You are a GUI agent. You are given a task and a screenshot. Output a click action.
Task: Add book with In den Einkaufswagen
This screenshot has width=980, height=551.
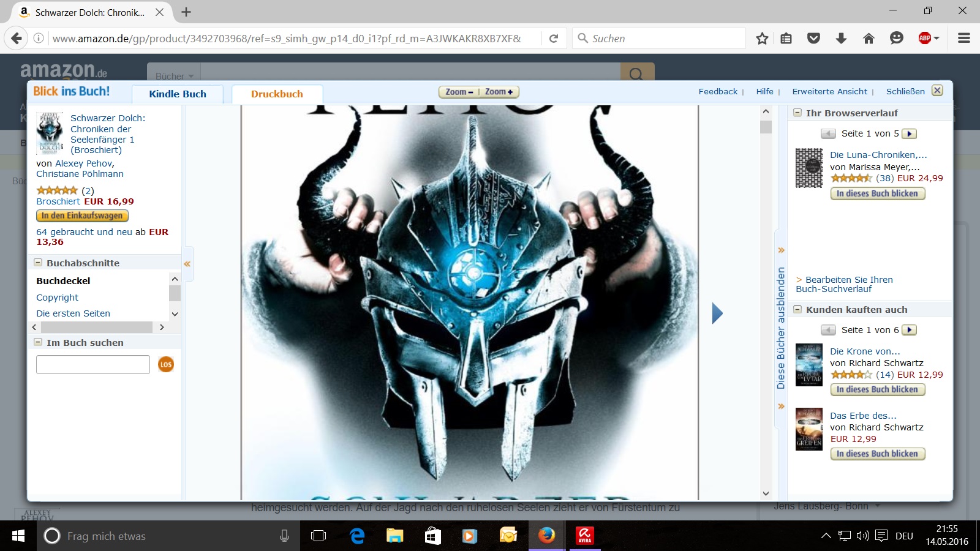coord(82,216)
